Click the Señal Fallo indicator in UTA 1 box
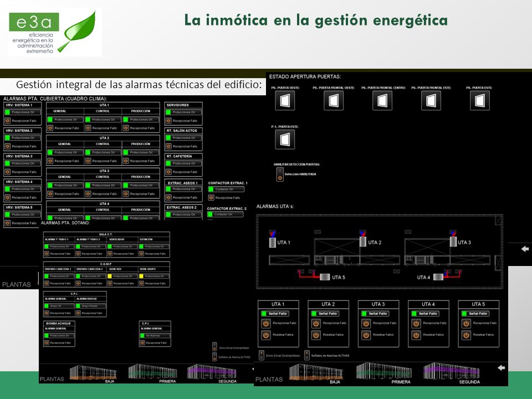The height and width of the screenshot is (399, 532). tap(264, 314)
